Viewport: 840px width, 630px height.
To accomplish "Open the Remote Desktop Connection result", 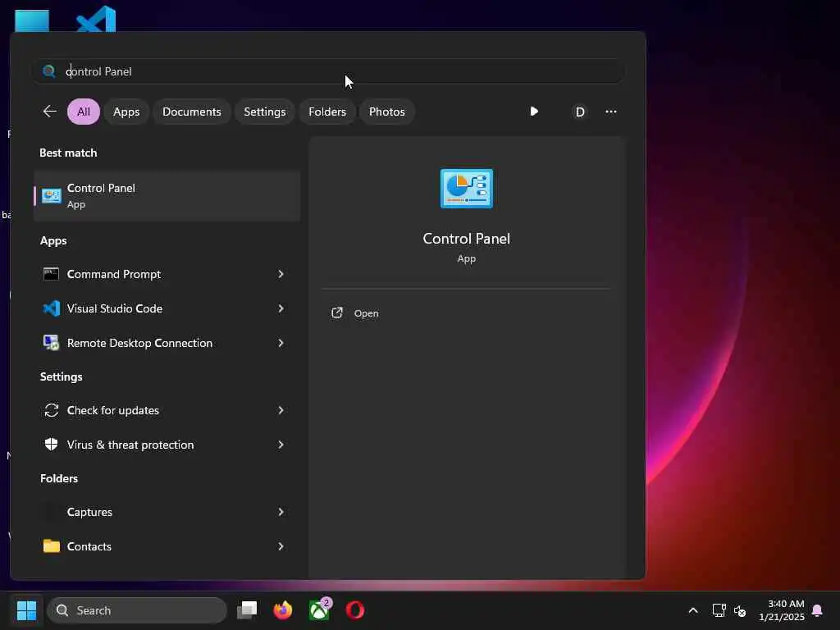I will (167, 343).
